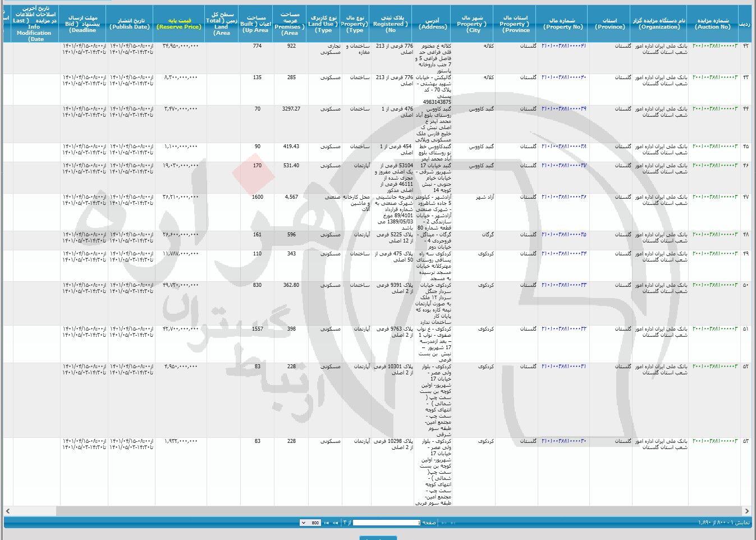The height and width of the screenshot is (540, 756).
Task: Click the greyed-out double-arrow previous page icon
Action: click(443, 523)
